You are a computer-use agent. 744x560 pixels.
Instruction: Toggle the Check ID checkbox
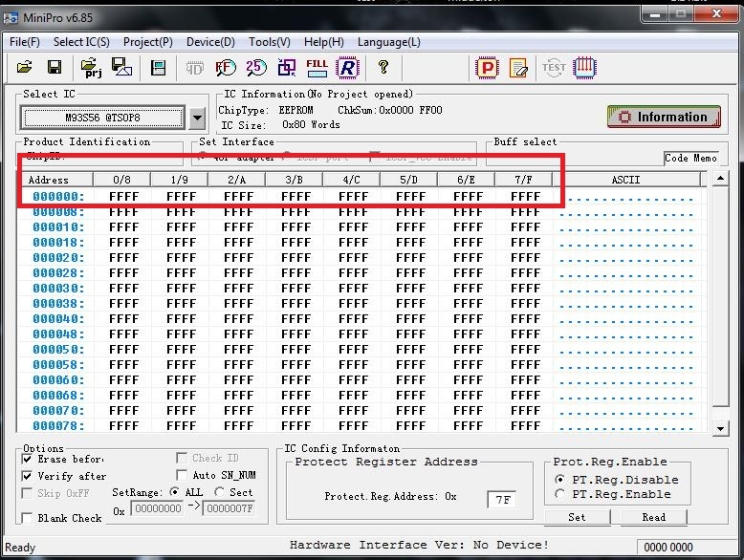pos(182,458)
